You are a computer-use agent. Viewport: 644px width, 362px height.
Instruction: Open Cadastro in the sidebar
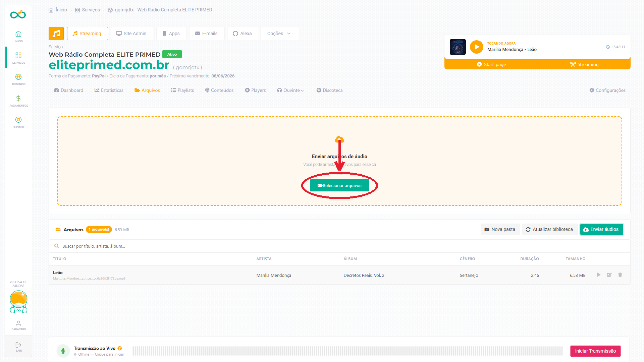[18, 325]
